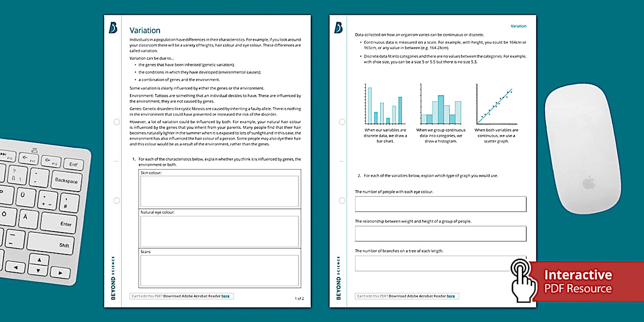Click the here link on the second page
644x322 pixels.
point(451,295)
